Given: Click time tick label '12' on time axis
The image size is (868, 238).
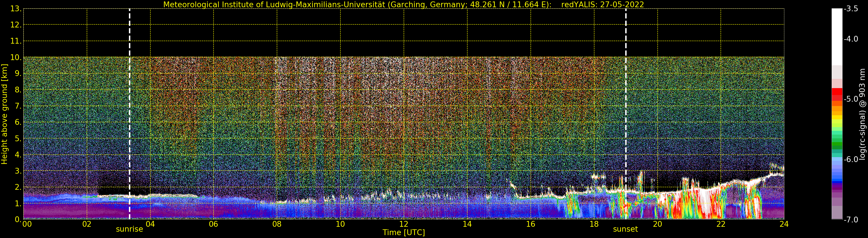Looking at the screenshot, I should pos(404,224).
